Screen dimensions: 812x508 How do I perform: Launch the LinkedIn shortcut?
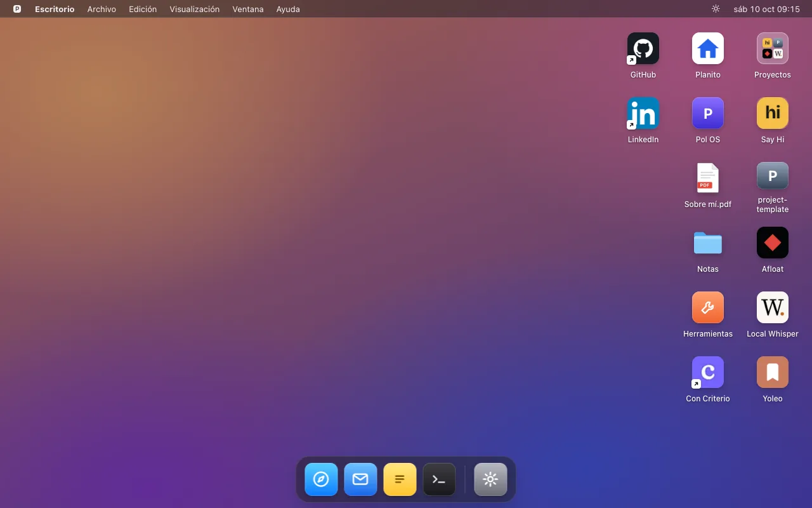(643, 113)
